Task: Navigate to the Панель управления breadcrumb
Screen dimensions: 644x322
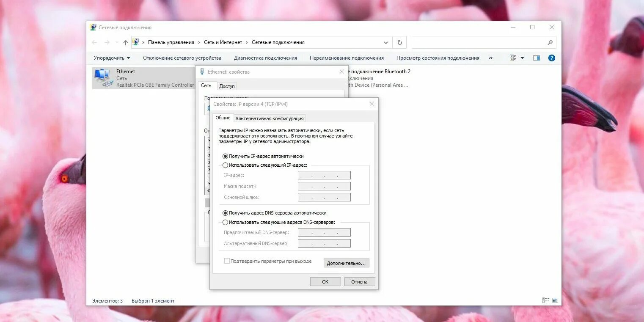Action: point(171,42)
